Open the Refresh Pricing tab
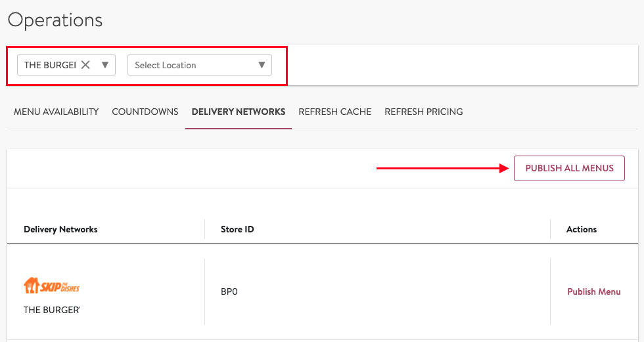Screen dimensions: 644x342 pos(424,112)
